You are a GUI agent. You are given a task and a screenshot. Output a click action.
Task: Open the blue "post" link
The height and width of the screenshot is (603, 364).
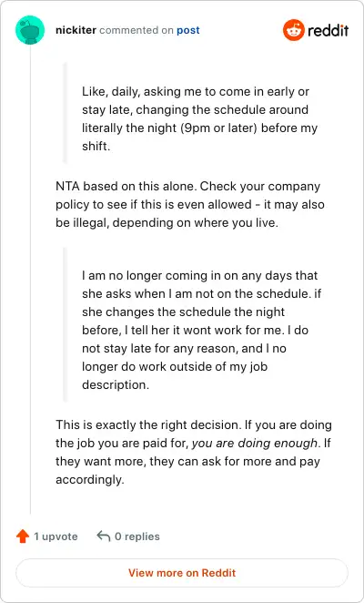[188, 30]
